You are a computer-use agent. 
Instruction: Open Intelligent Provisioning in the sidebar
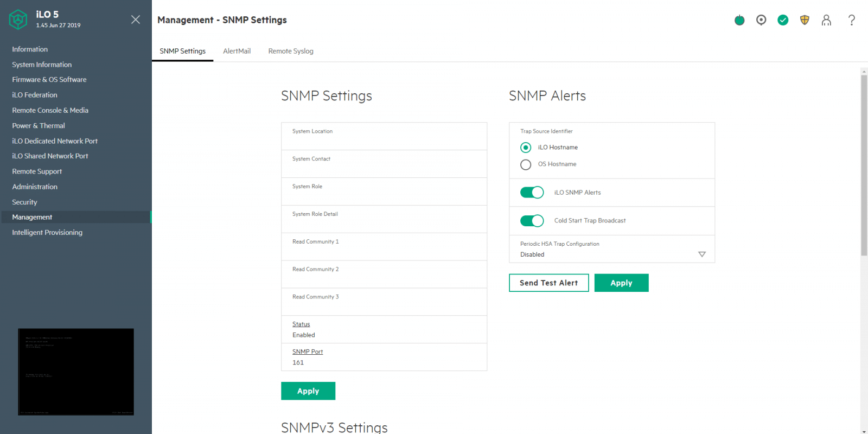(x=47, y=233)
